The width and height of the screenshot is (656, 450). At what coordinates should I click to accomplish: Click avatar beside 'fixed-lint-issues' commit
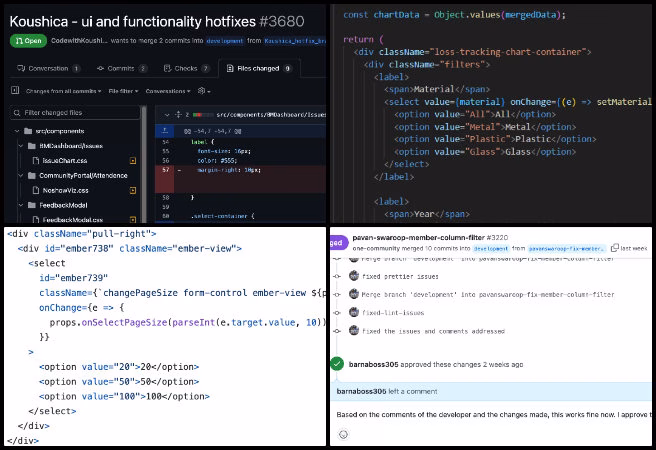click(x=354, y=312)
